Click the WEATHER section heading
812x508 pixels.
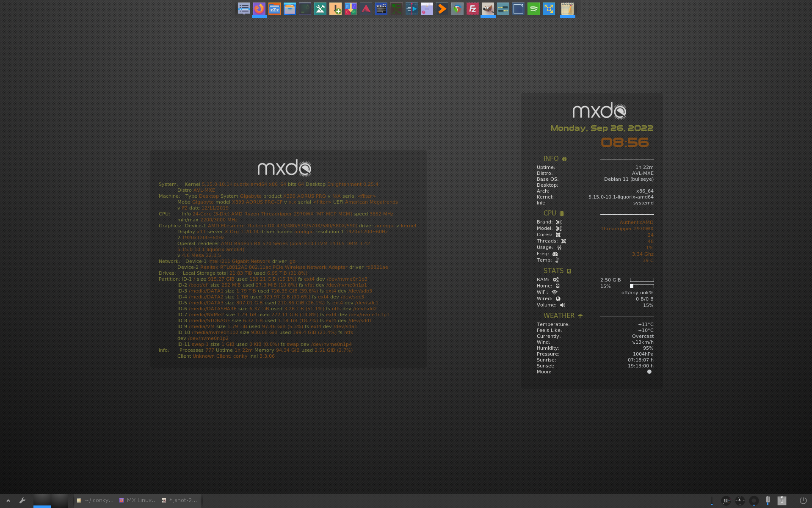point(559,316)
